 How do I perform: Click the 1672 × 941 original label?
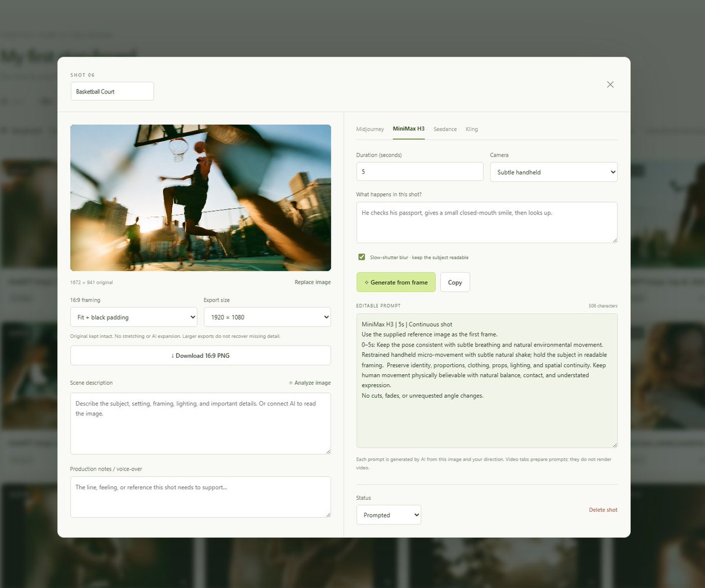click(x=91, y=283)
